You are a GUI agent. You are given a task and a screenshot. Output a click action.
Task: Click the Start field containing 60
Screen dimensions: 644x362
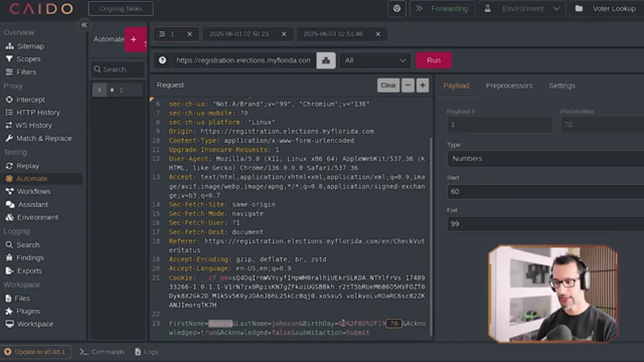545,192
